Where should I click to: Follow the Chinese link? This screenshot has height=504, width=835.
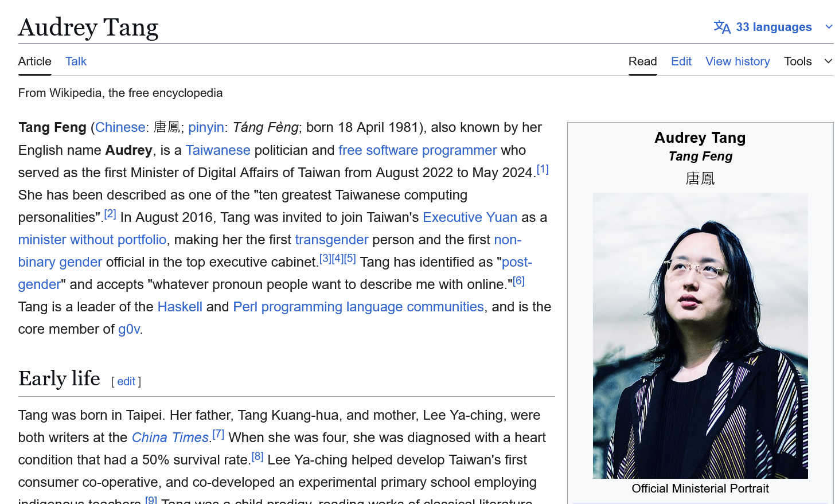120,127
